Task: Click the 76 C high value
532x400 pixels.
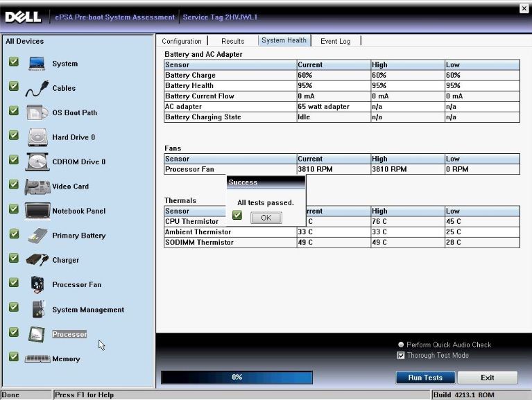Action: coord(379,221)
